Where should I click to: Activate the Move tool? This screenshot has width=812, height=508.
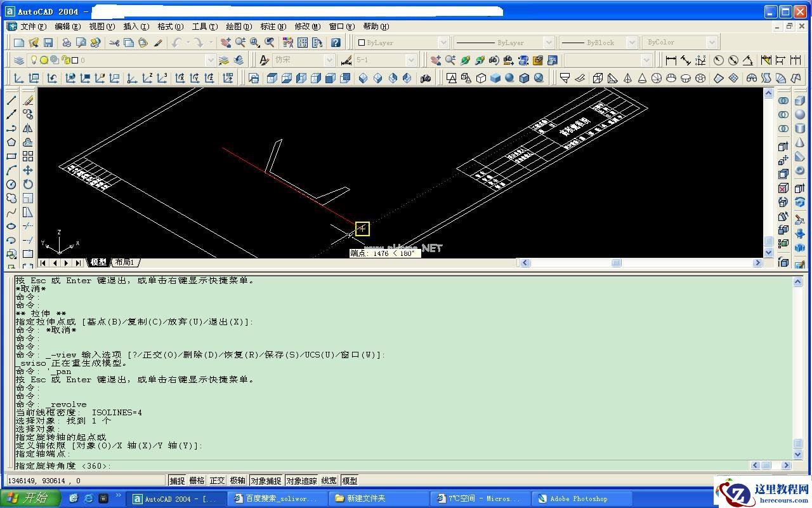28,170
